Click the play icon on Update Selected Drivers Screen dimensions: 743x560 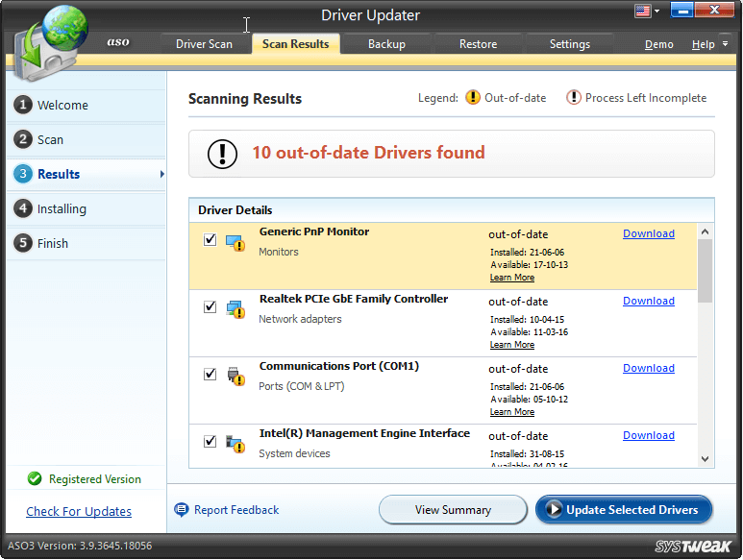(552, 510)
